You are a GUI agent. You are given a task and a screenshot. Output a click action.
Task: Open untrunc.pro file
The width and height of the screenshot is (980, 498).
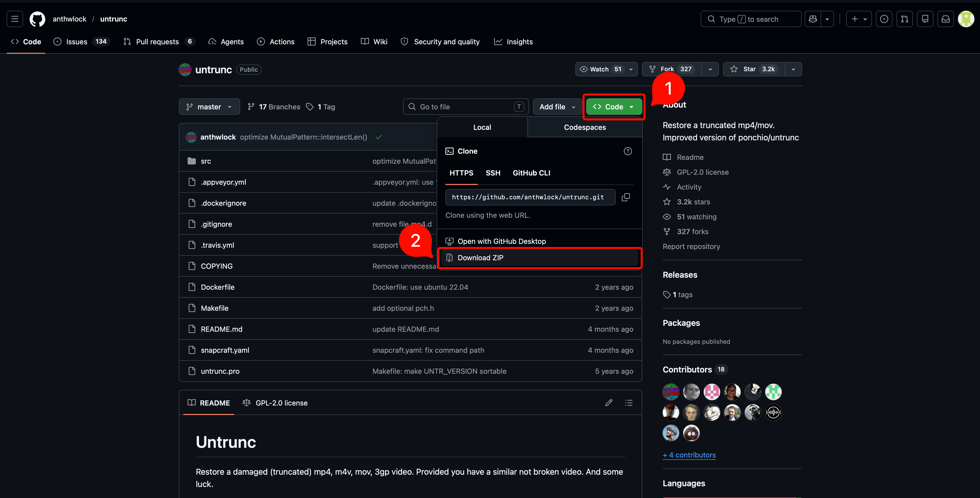[x=220, y=371]
